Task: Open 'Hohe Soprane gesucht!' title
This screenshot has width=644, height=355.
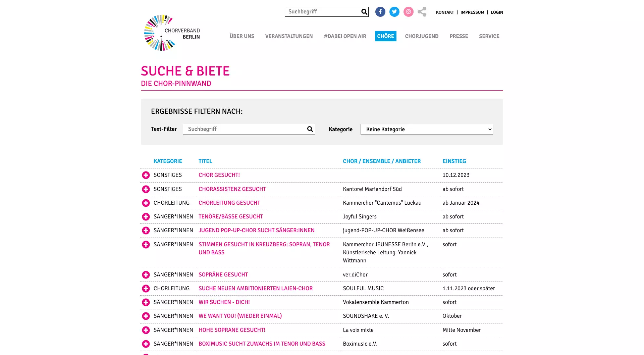Action: (x=232, y=330)
